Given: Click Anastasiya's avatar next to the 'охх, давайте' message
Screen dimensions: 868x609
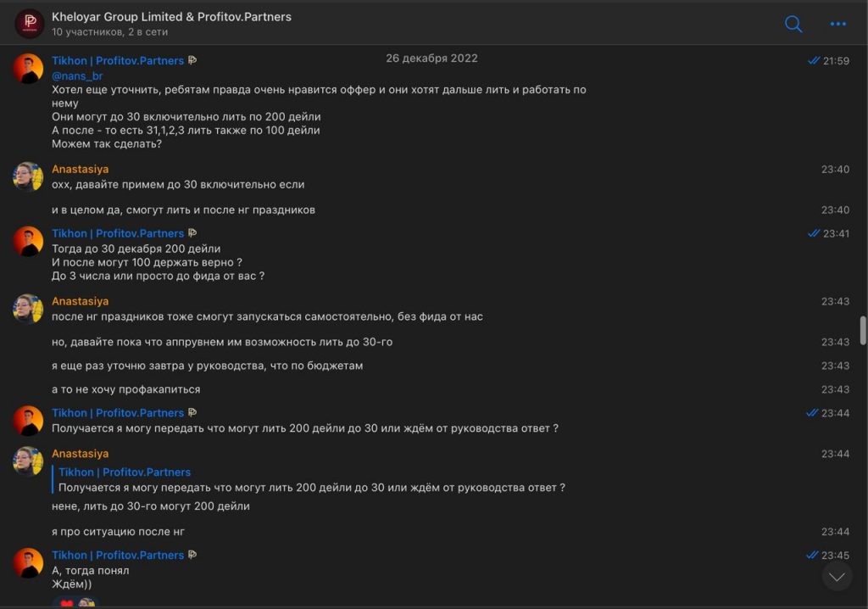Looking at the screenshot, I should tap(28, 176).
